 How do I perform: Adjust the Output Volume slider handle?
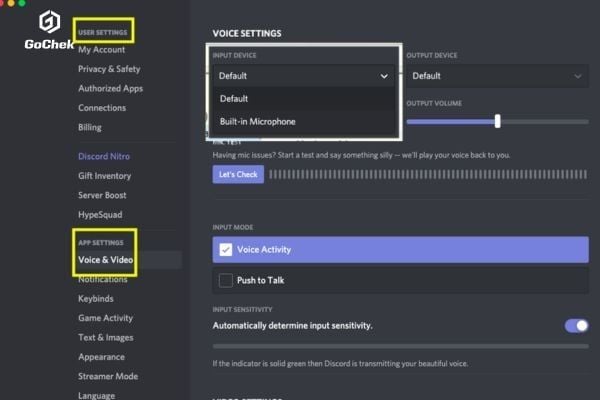[497, 121]
